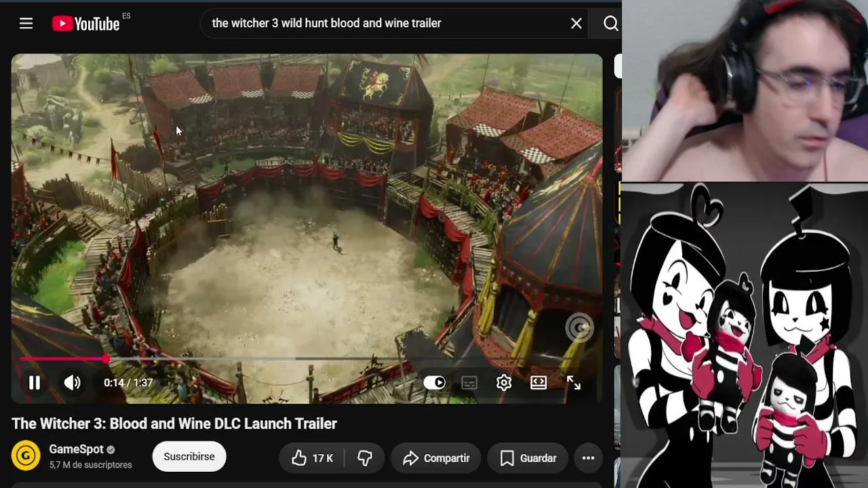
Task: Toggle the autoplay switch
Action: click(x=435, y=383)
